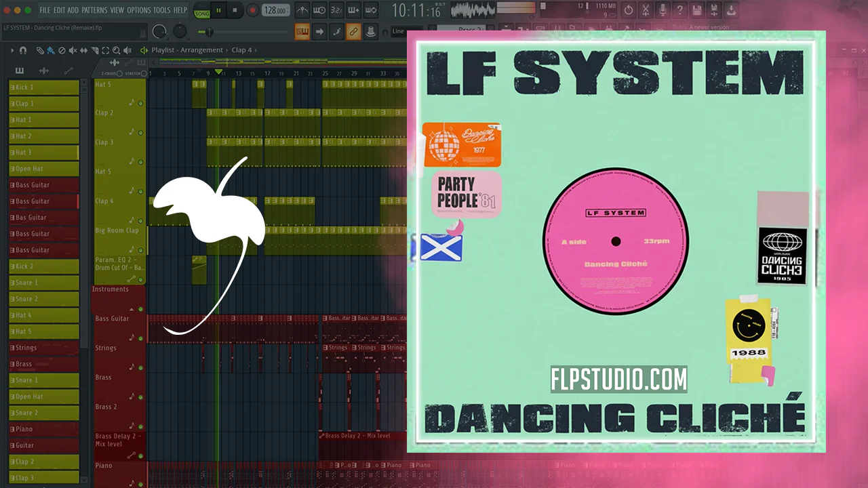Screen dimensions: 868x488
Task: Mute the Big Room Clap track
Action: (141, 250)
